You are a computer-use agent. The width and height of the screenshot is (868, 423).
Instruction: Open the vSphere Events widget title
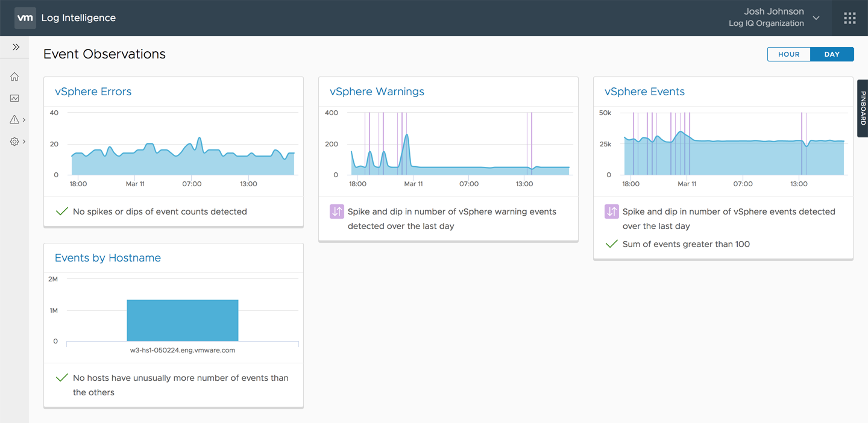coord(644,92)
